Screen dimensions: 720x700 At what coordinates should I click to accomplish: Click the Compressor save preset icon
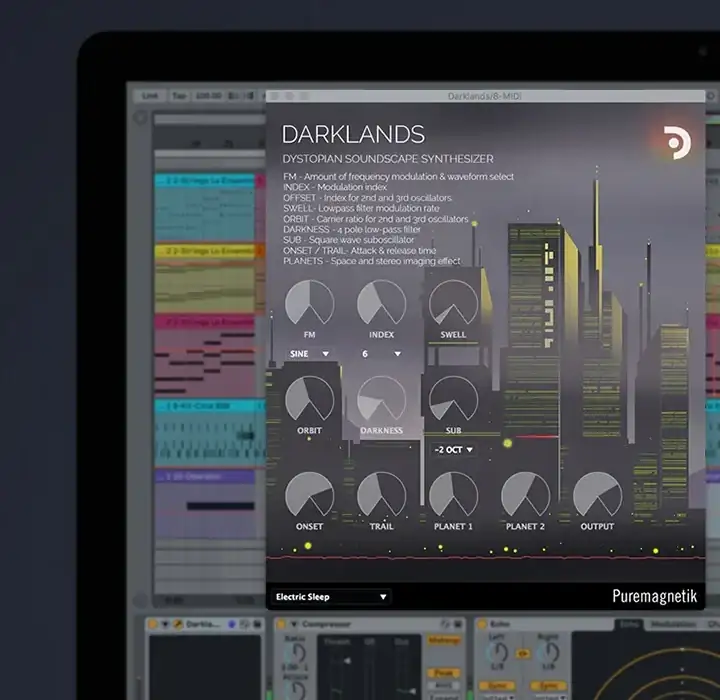(x=458, y=624)
